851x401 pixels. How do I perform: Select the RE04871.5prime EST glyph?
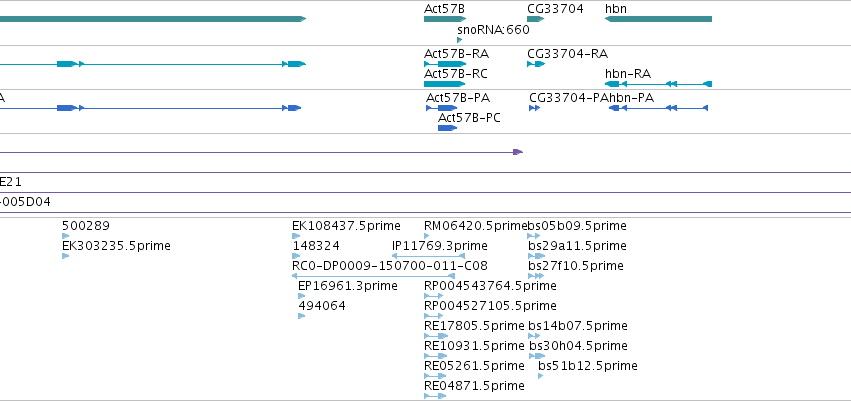tap(435, 396)
